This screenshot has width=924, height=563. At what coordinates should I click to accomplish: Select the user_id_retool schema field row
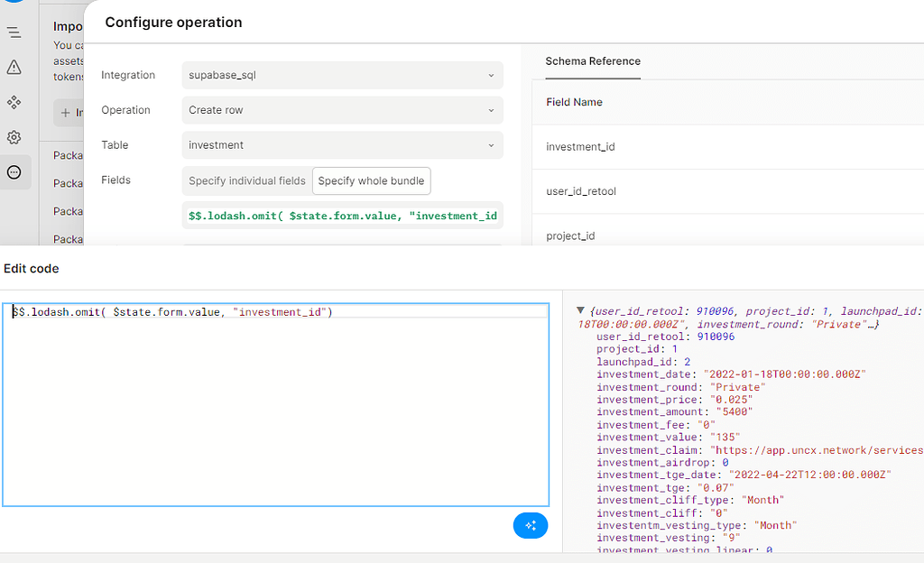point(581,191)
